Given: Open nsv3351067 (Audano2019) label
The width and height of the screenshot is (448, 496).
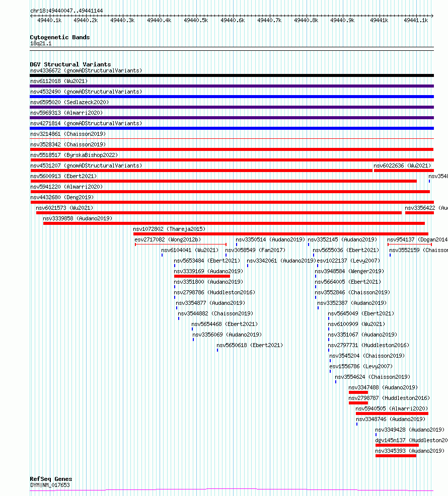Looking at the screenshot, I should point(362,335).
